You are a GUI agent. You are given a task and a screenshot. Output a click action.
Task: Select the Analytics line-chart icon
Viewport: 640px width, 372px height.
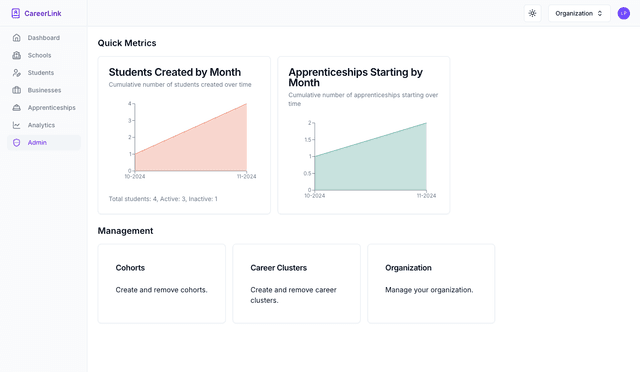[x=16, y=125]
